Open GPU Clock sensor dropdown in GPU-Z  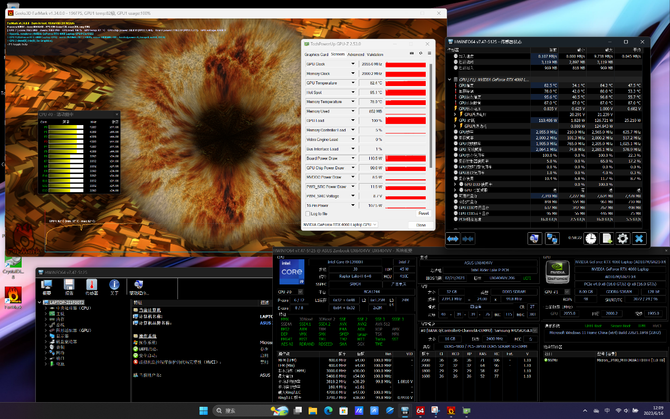[x=353, y=64]
